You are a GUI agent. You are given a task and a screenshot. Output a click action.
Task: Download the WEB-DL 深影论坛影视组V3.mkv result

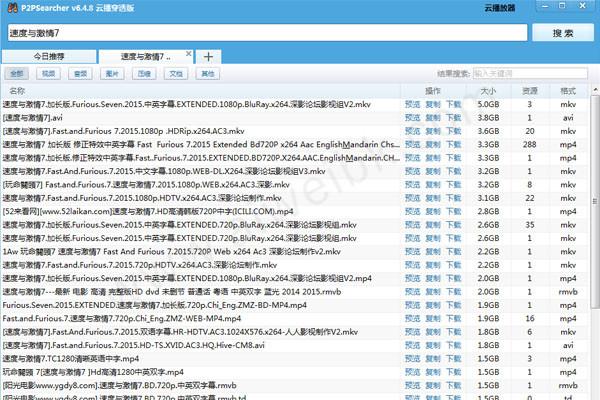(454, 171)
